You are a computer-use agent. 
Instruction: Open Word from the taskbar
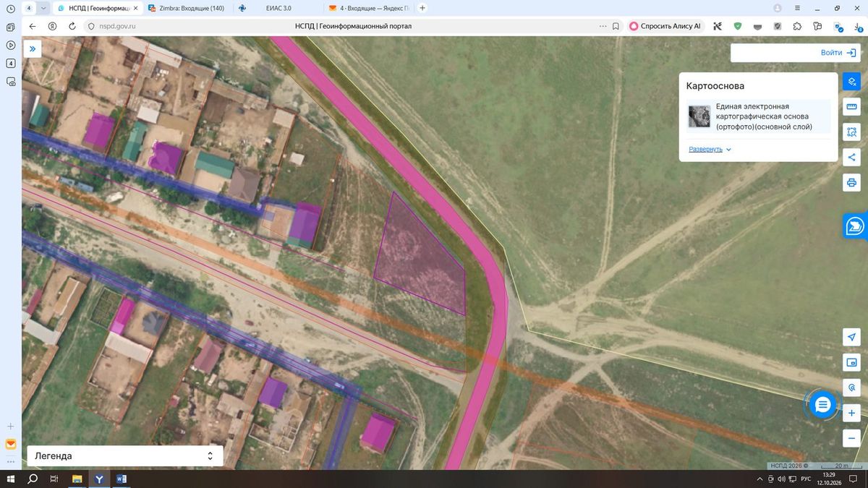click(x=121, y=479)
